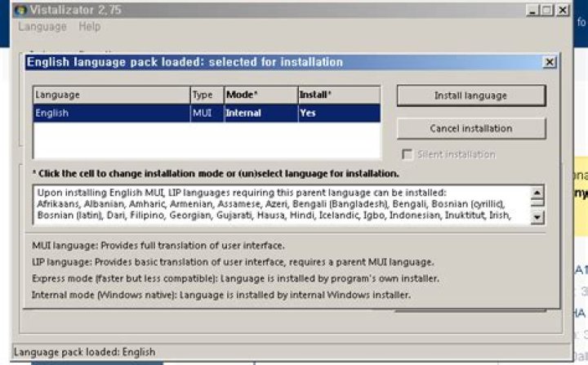Click the Mode* column header
Viewport: 588px width, 365px height.
(261, 95)
